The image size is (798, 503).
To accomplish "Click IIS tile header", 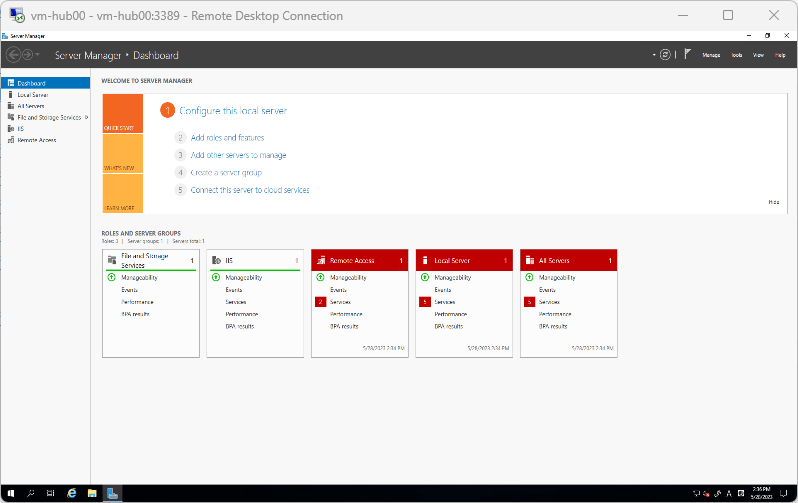I will (x=255, y=260).
